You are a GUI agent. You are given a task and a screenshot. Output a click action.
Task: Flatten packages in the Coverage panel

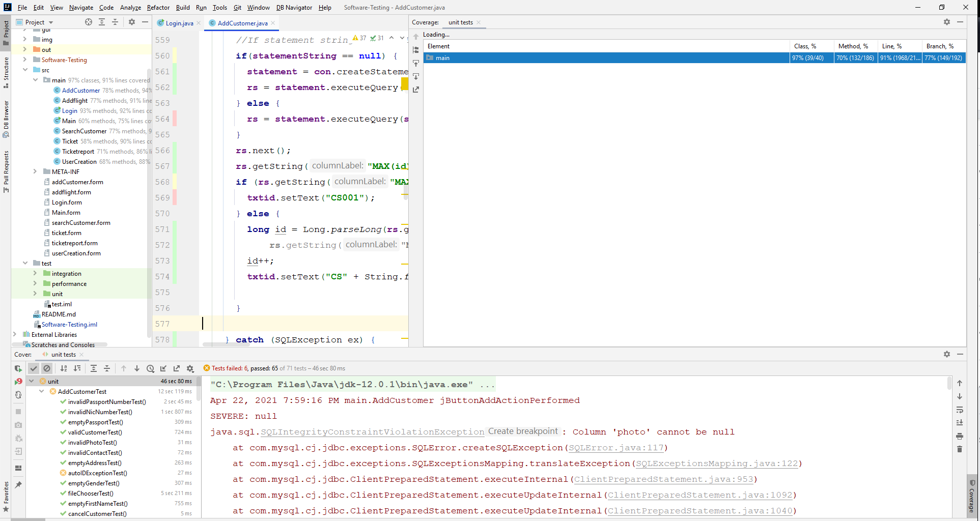click(416, 50)
